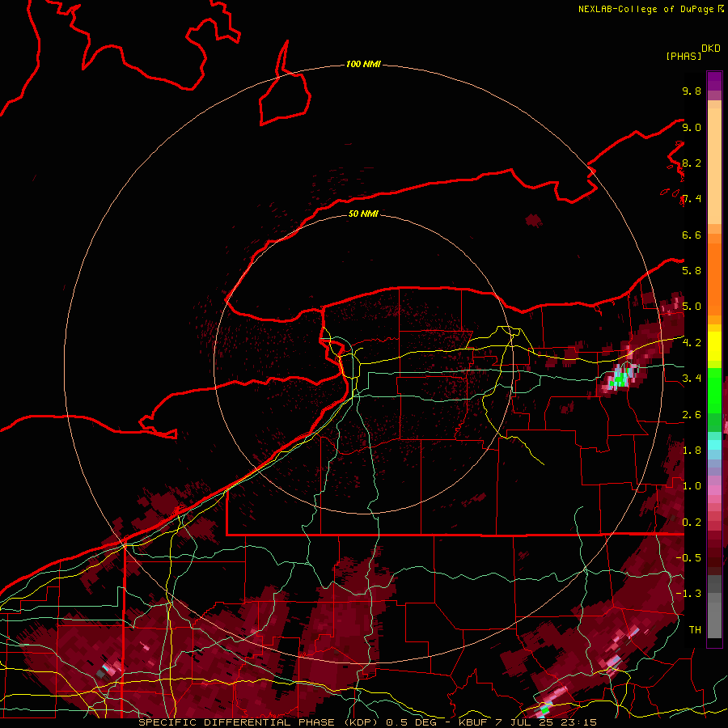Select the 6.6 value on the legend

[x=692, y=235]
